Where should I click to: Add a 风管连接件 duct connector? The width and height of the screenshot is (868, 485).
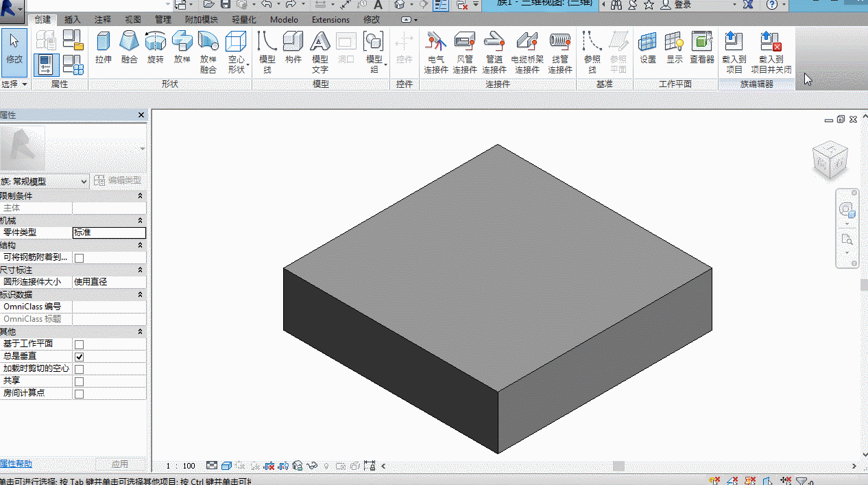[x=465, y=52]
